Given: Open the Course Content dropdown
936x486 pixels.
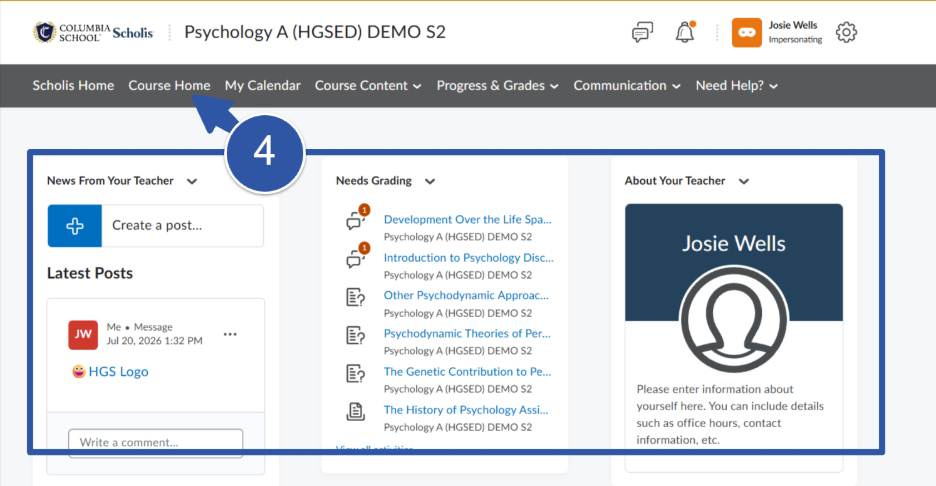Looking at the screenshot, I should click(368, 85).
